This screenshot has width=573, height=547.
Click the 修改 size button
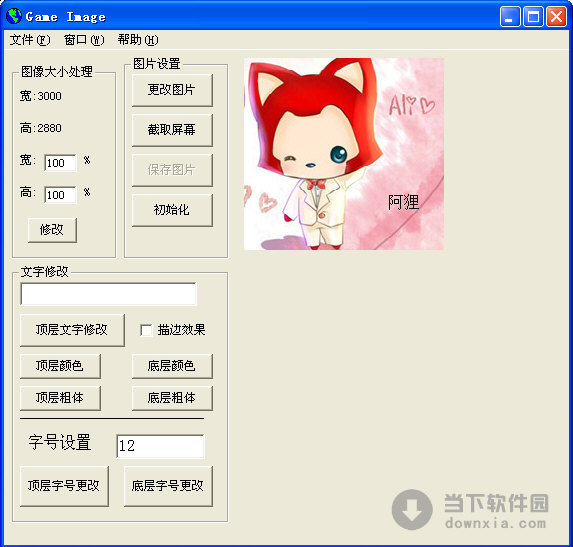[52, 230]
